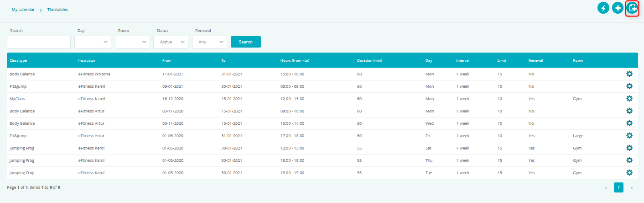Screen dimensions: 644x203
Task: Sort by Class type column header
Action: pyautogui.click(x=18, y=60)
